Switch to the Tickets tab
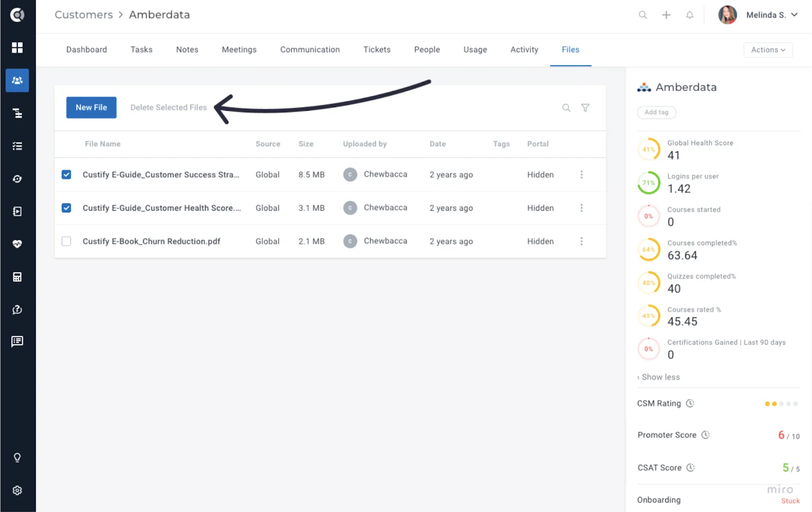Screen dimensions: 812x512 [377, 50]
